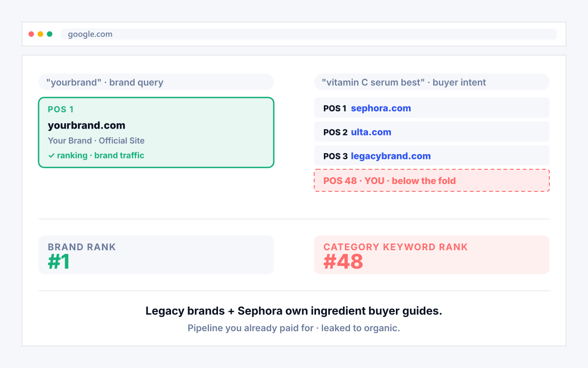This screenshot has width=588, height=368.
Task: Click the Category Keyword Rank #48 card
Action: tap(432, 255)
